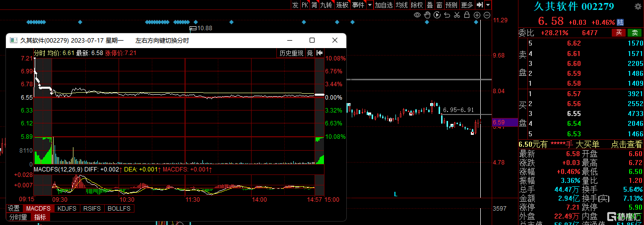
Task: Click the 委比 +28.21% value
Action: (554, 33)
